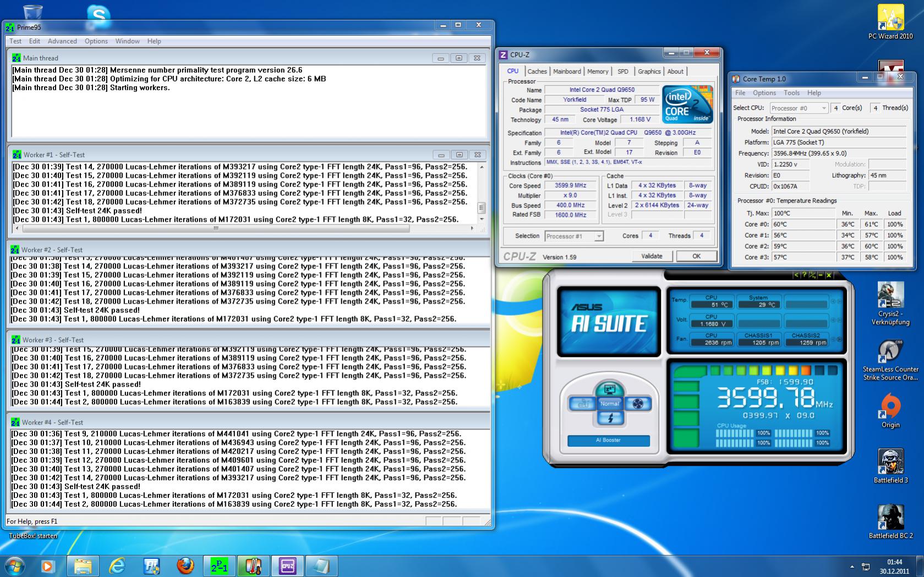This screenshot has width=924, height=577.
Task: Launch Internet Explorer from the taskbar
Action: (x=117, y=566)
